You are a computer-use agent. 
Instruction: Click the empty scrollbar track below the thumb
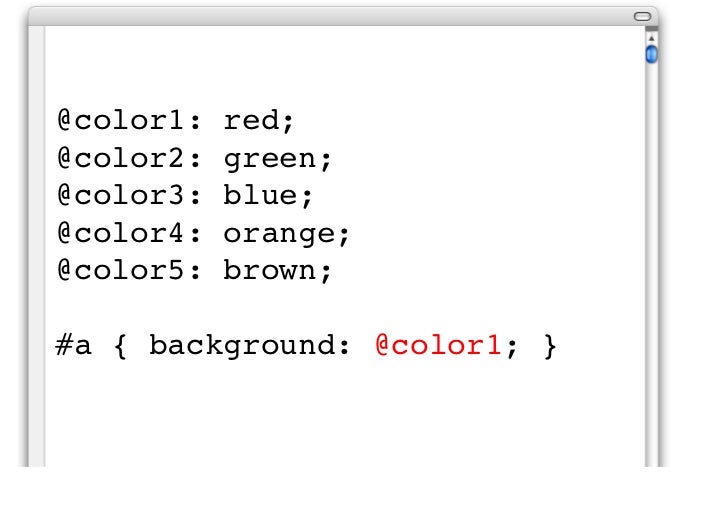click(651, 265)
